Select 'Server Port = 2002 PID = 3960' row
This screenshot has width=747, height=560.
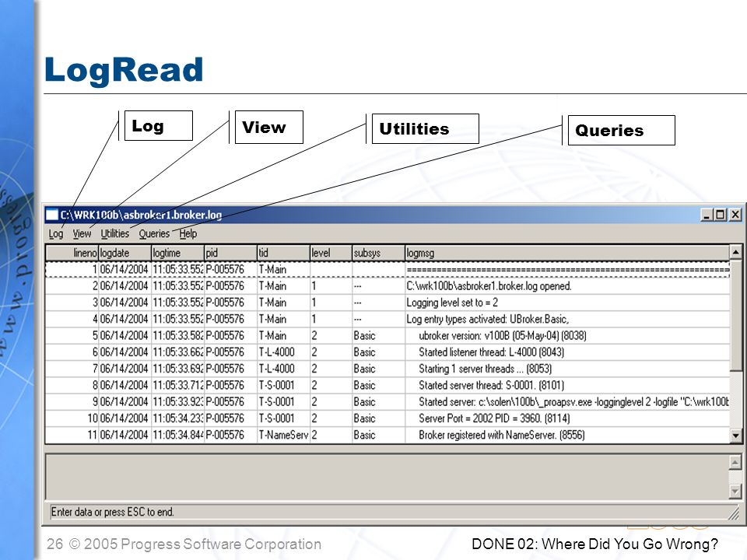388,418
